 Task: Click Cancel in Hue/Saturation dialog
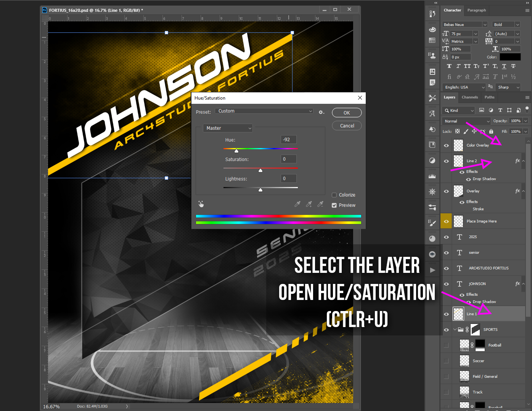(x=347, y=126)
